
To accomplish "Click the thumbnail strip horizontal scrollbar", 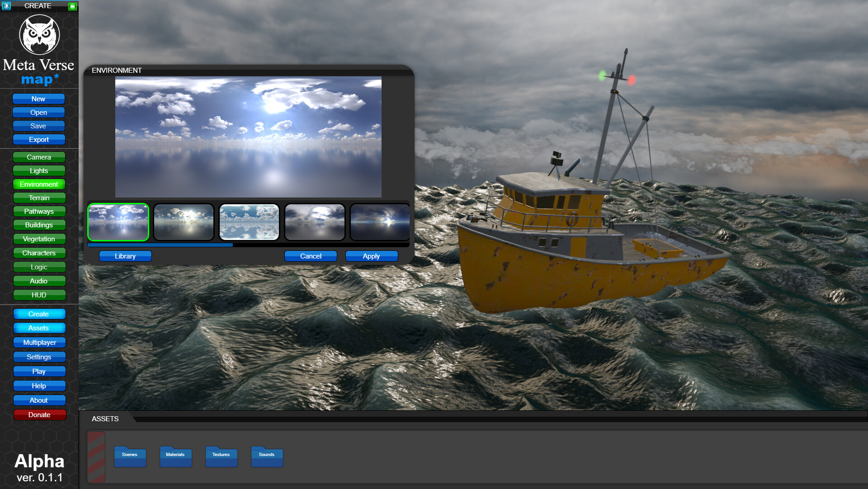I will click(160, 245).
